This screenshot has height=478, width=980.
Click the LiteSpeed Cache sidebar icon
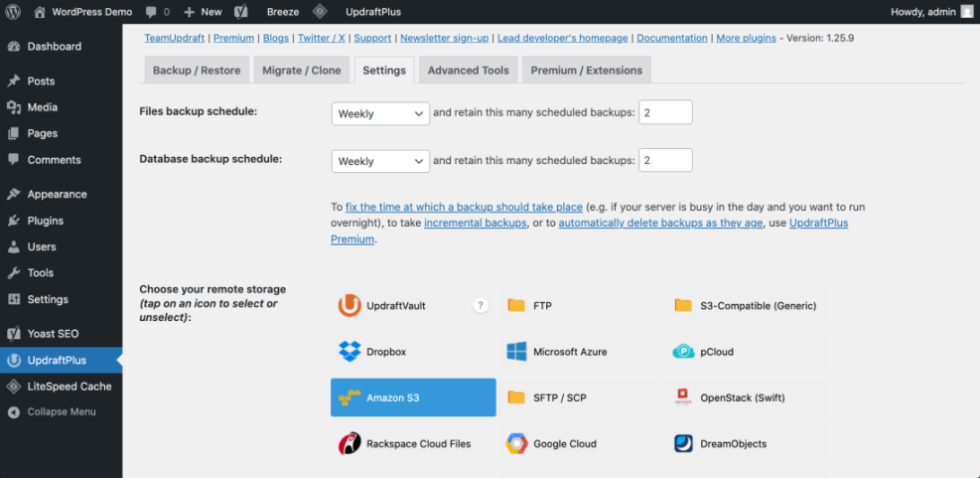[14, 387]
